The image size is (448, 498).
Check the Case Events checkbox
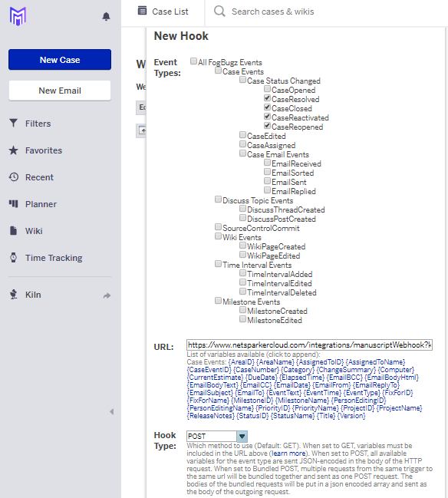point(218,70)
